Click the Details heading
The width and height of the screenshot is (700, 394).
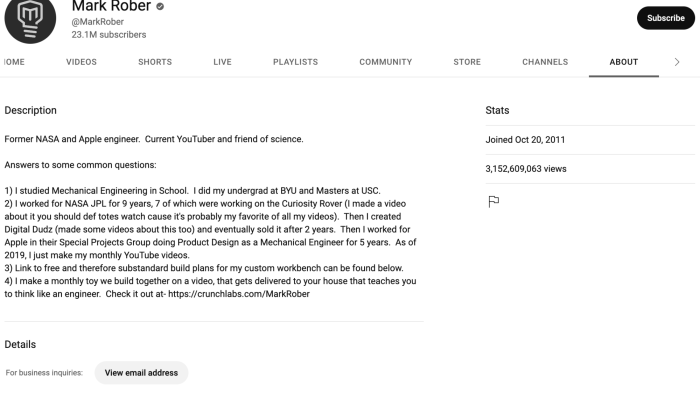click(x=20, y=344)
